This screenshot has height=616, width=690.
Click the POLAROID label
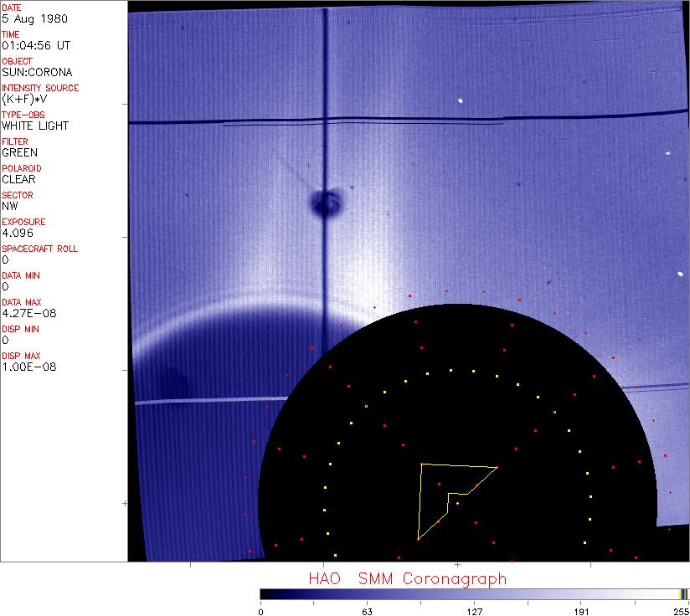(x=22, y=168)
